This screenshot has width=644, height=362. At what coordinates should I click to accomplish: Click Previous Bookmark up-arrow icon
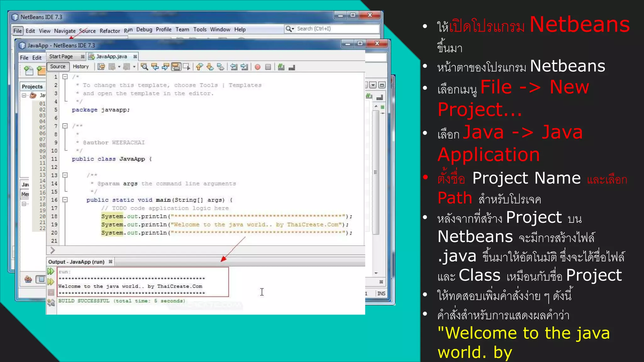coord(199,67)
